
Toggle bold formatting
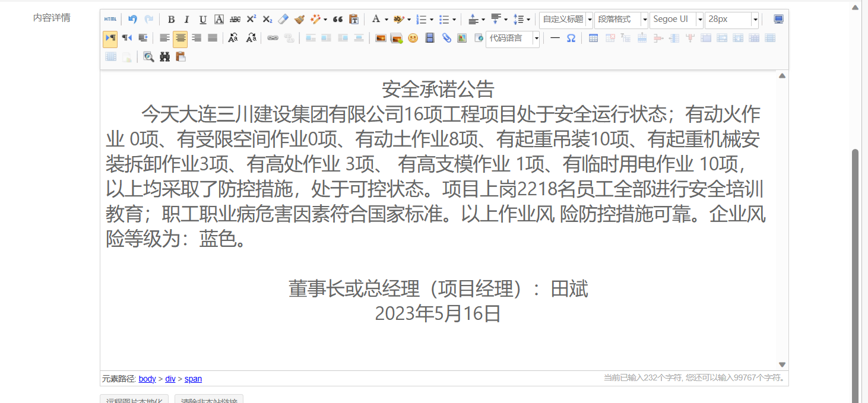pos(171,20)
